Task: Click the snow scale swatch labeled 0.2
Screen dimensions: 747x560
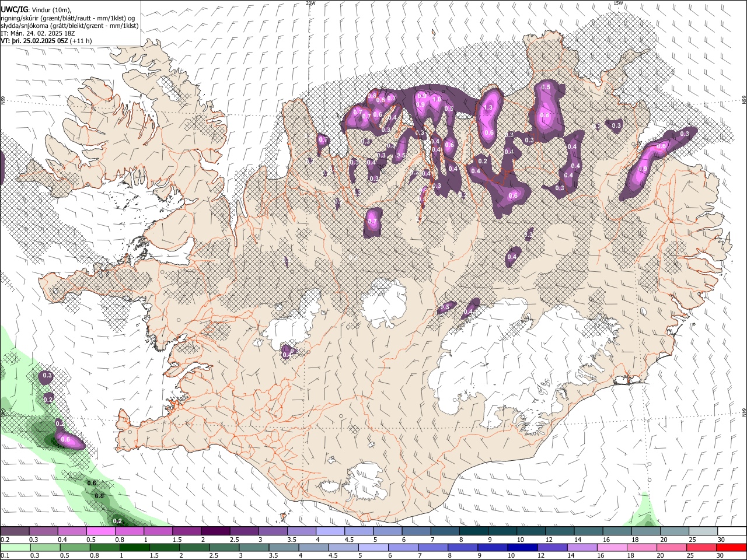Action: pos(15,531)
